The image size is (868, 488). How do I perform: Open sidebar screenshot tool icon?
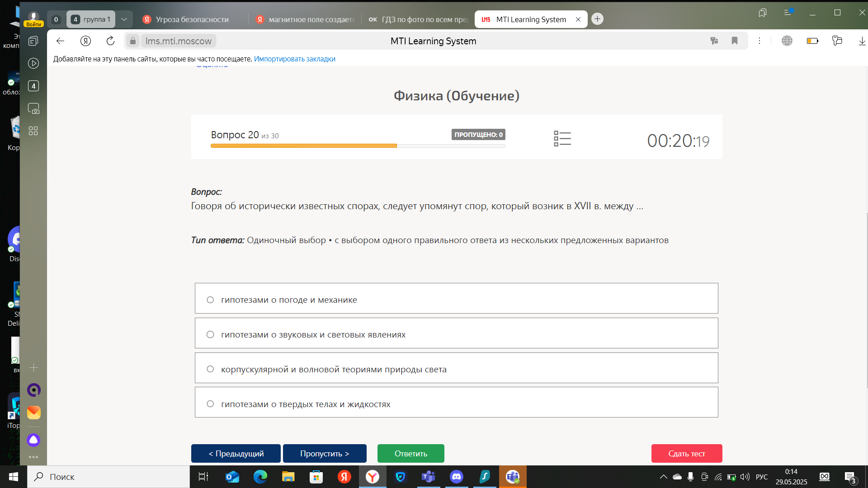coord(33,108)
